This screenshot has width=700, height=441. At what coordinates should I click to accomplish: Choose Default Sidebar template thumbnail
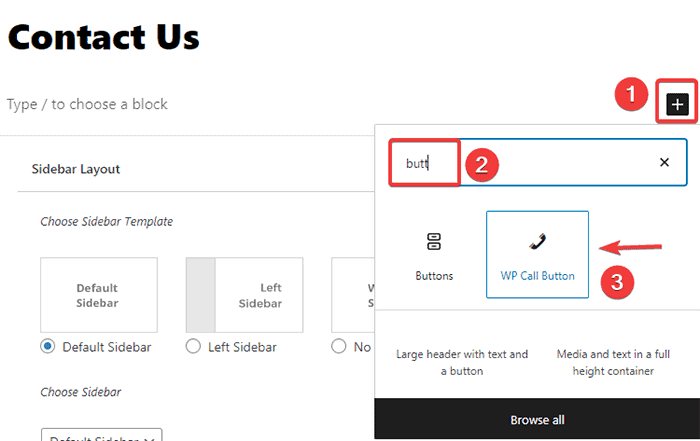(x=98, y=295)
